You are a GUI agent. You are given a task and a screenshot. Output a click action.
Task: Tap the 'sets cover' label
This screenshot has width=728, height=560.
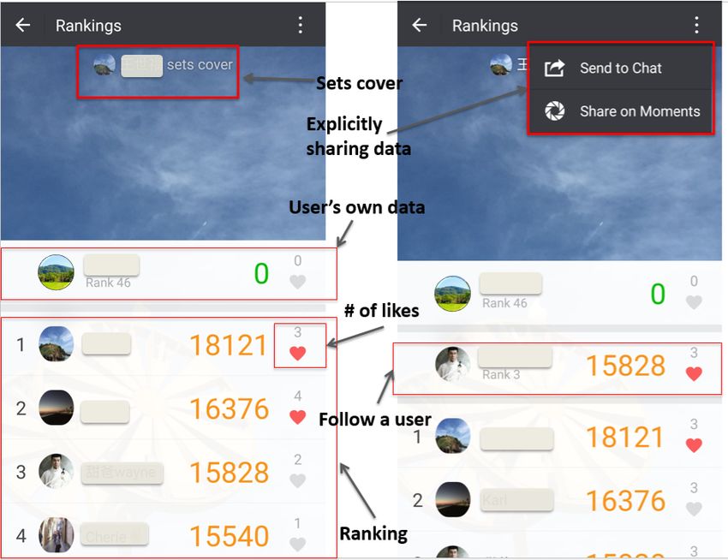point(200,64)
